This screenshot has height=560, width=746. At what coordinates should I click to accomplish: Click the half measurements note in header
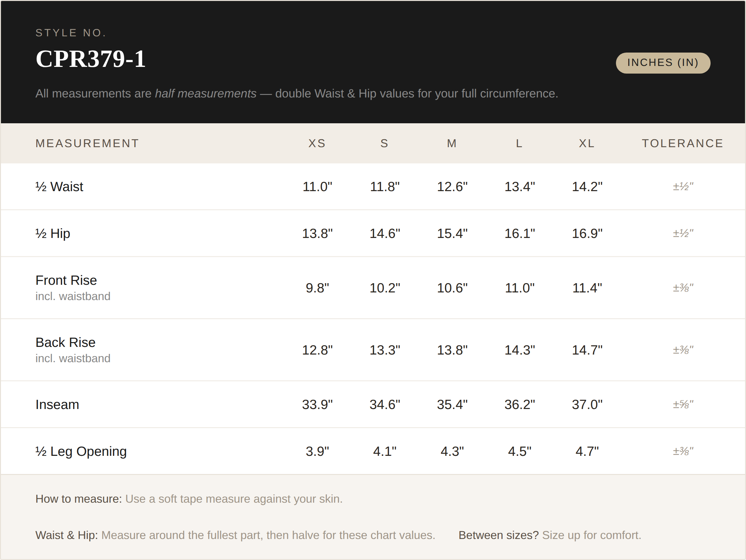(x=297, y=94)
